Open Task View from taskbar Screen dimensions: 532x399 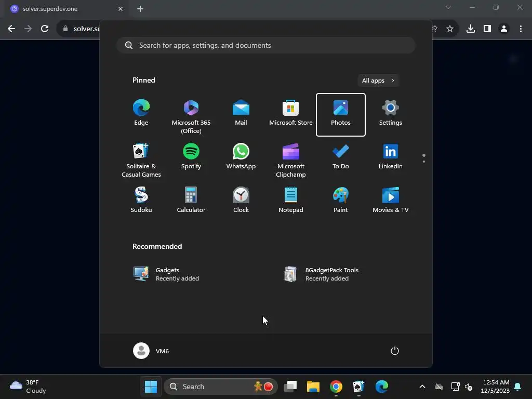[x=290, y=387]
